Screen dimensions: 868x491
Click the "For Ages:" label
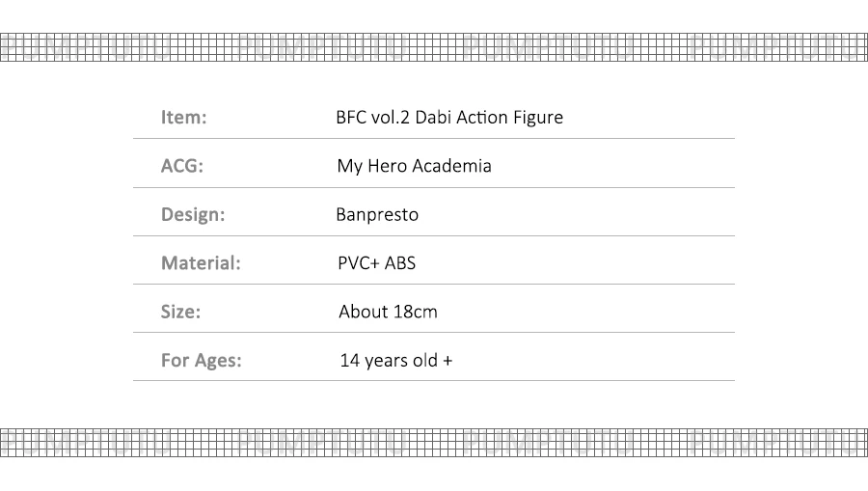(x=201, y=361)
